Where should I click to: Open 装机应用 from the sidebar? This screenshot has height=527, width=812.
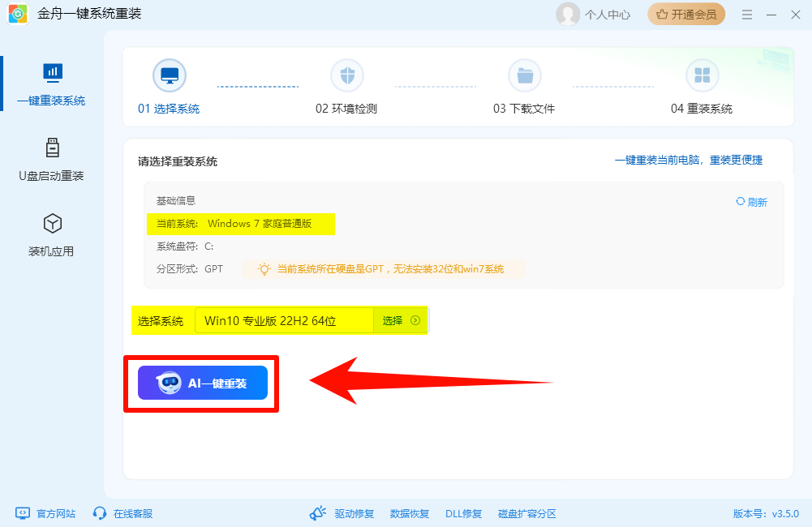tap(51, 234)
